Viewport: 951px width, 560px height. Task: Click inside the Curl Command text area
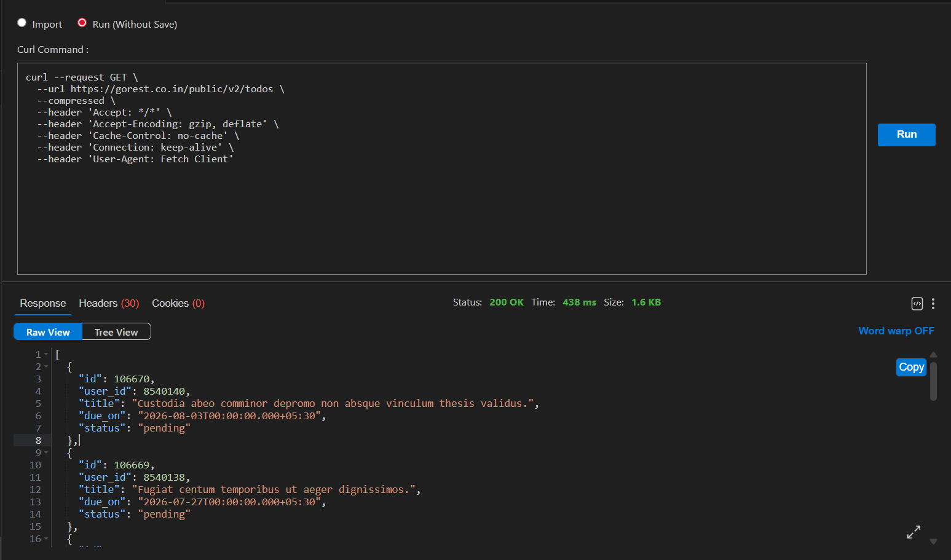click(x=441, y=168)
